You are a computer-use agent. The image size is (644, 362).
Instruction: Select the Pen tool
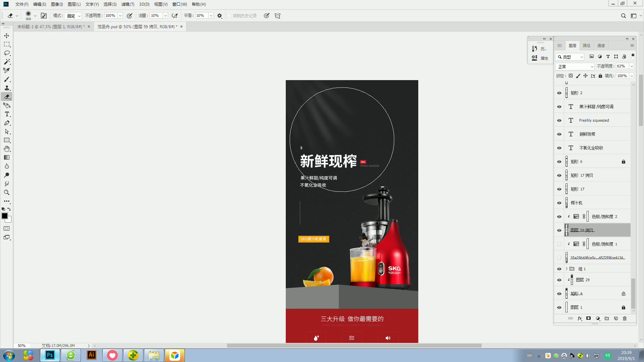[x=7, y=123]
